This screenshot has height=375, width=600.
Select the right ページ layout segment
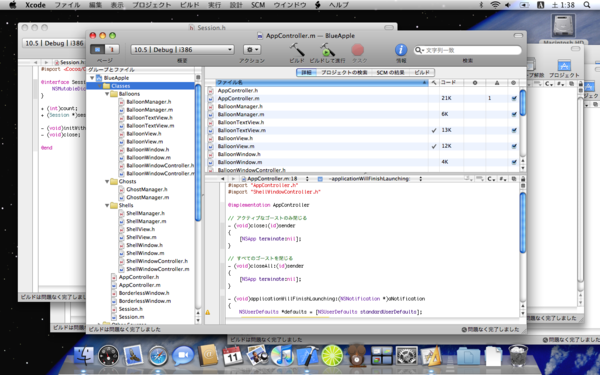[x=112, y=49]
